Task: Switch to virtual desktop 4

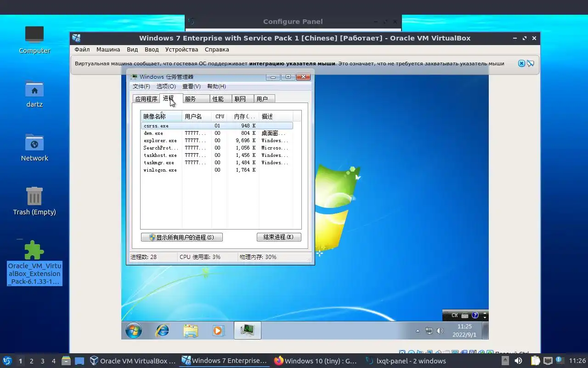Action: click(53, 361)
